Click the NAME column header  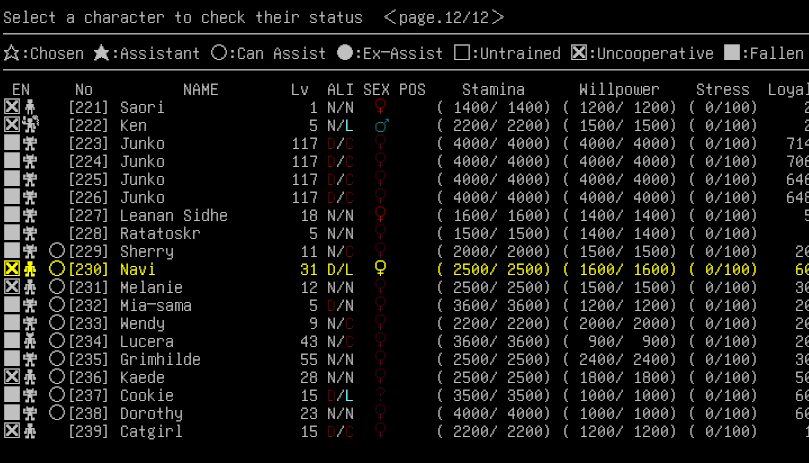pyautogui.click(x=201, y=89)
